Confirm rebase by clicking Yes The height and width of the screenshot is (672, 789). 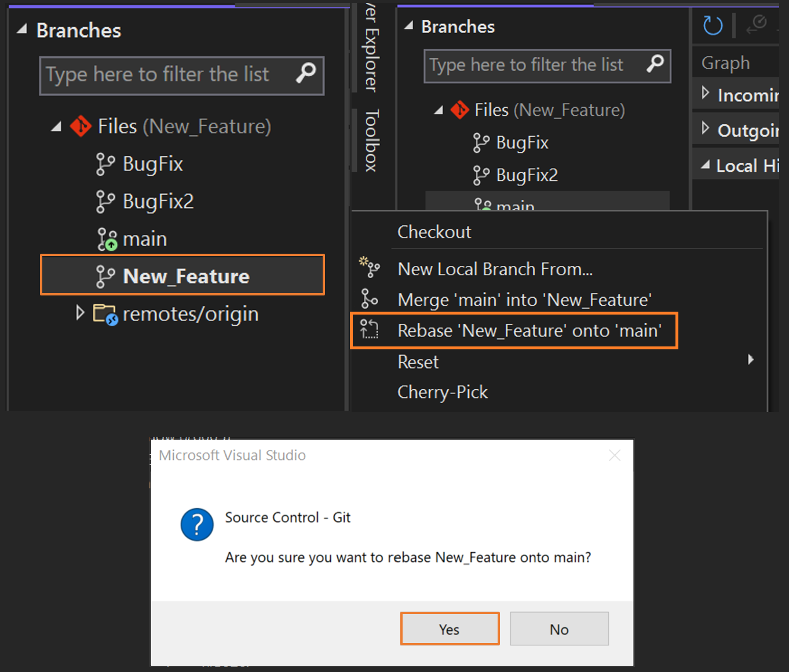450,629
